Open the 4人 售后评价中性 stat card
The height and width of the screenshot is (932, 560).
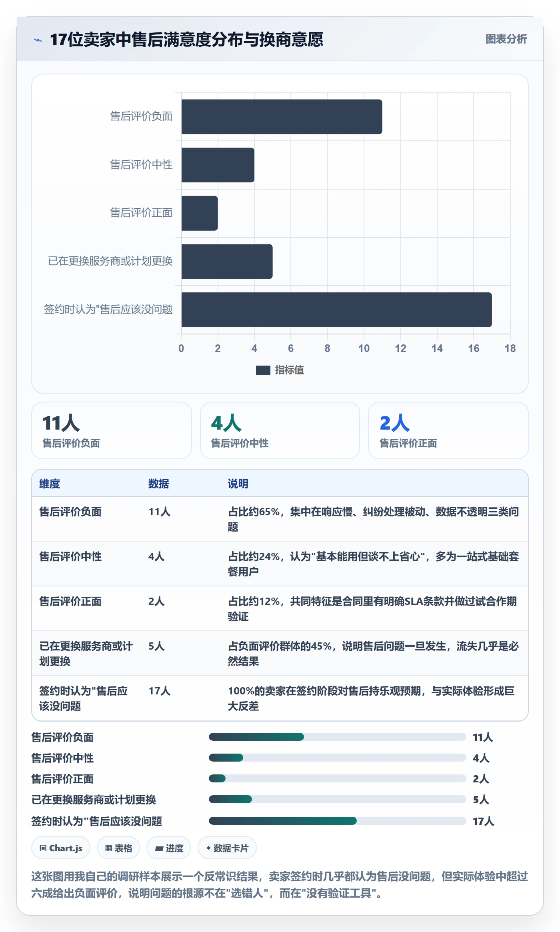click(x=280, y=430)
